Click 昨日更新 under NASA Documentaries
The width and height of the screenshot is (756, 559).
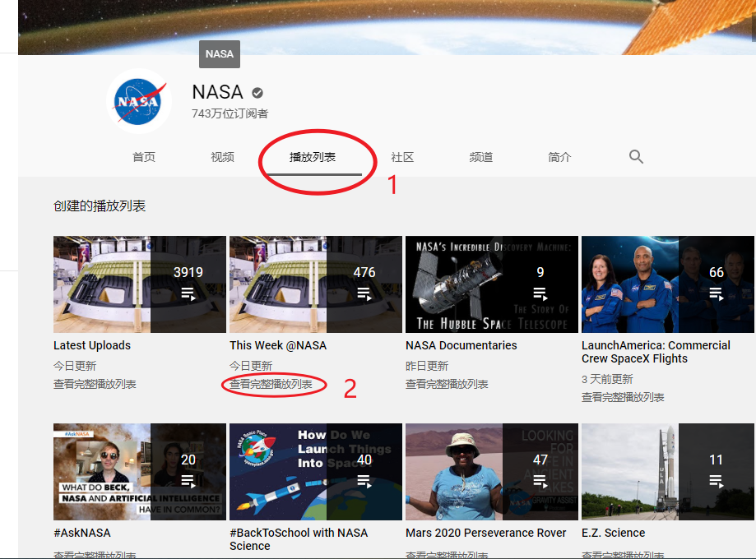[427, 366]
